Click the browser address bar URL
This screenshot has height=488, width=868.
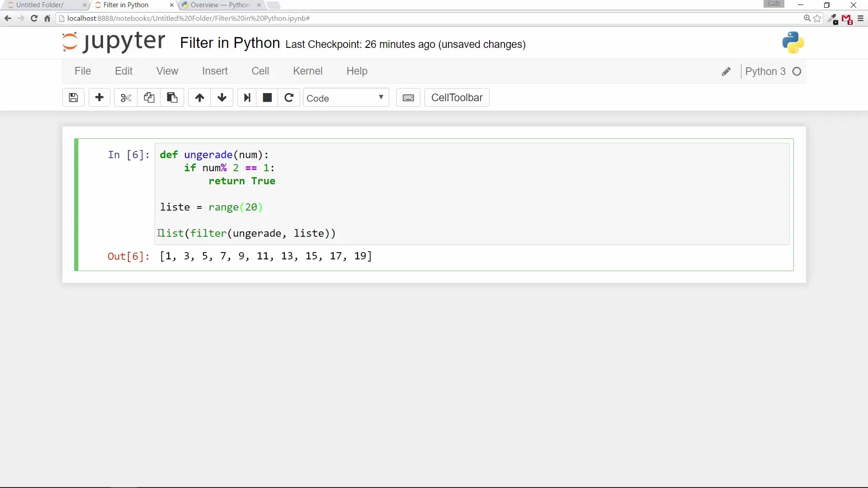point(189,19)
